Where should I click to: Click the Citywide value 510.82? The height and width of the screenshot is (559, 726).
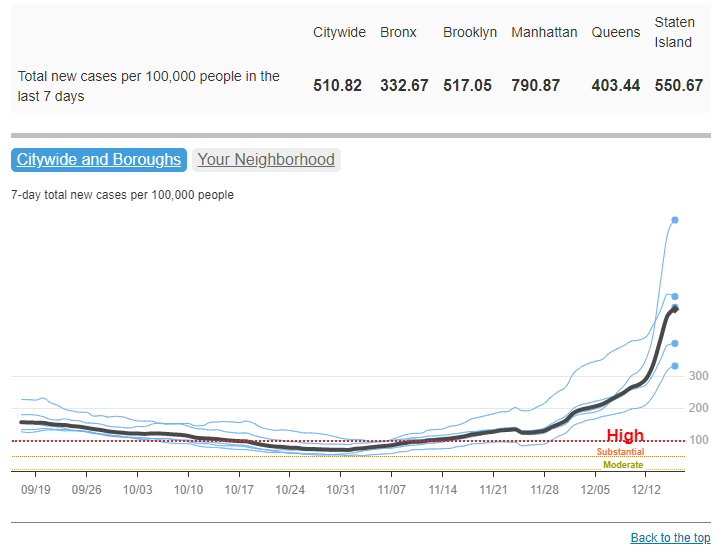tap(337, 86)
